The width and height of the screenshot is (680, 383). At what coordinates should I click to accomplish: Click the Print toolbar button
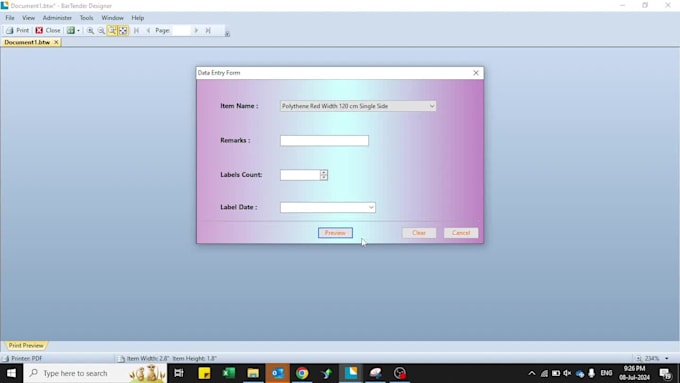coord(17,30)
